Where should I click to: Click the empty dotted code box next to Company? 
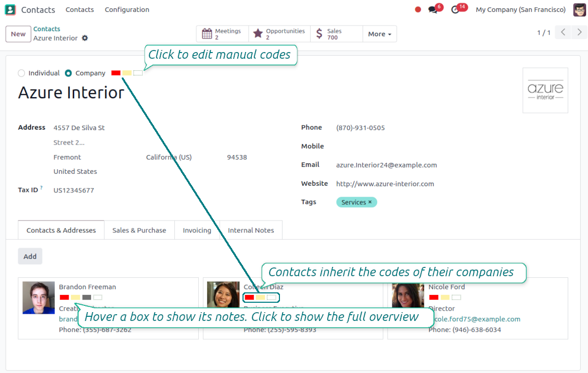(x=138, y=73)
